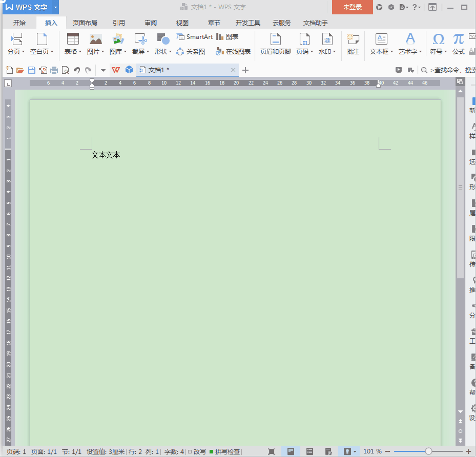
Task: Switch to the 开发工具 ribbon tab
Action: pos(247,23)
